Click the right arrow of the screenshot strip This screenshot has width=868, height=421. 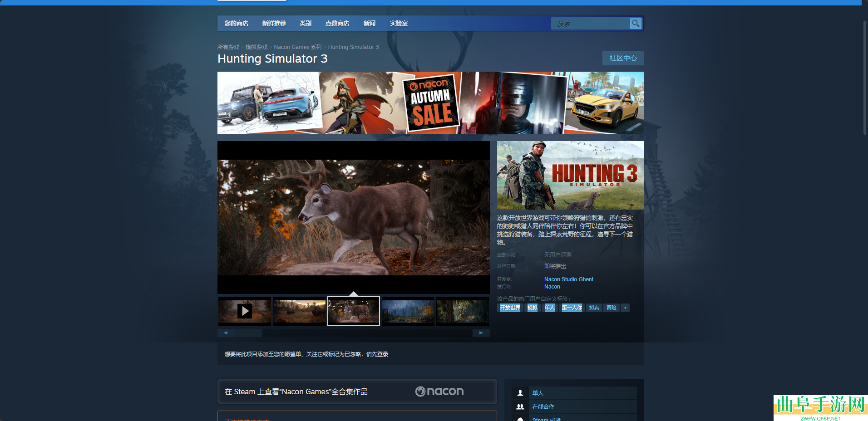[x=481, y=333]
